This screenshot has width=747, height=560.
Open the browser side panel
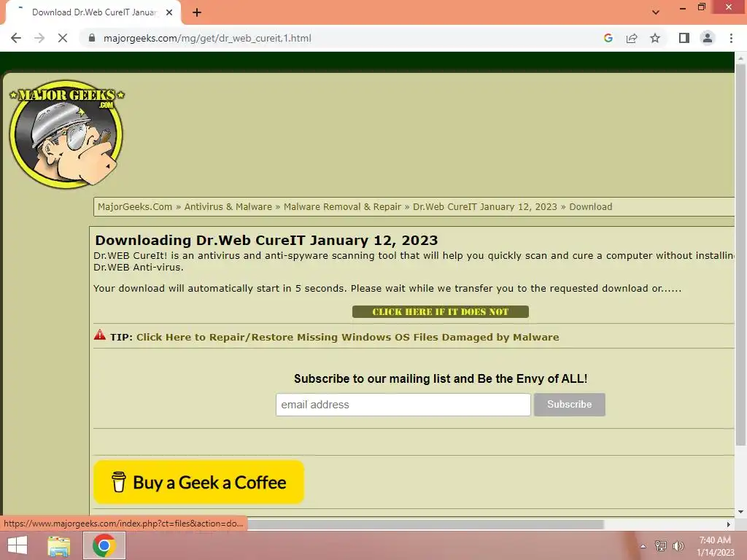click(x=684, y=38)
